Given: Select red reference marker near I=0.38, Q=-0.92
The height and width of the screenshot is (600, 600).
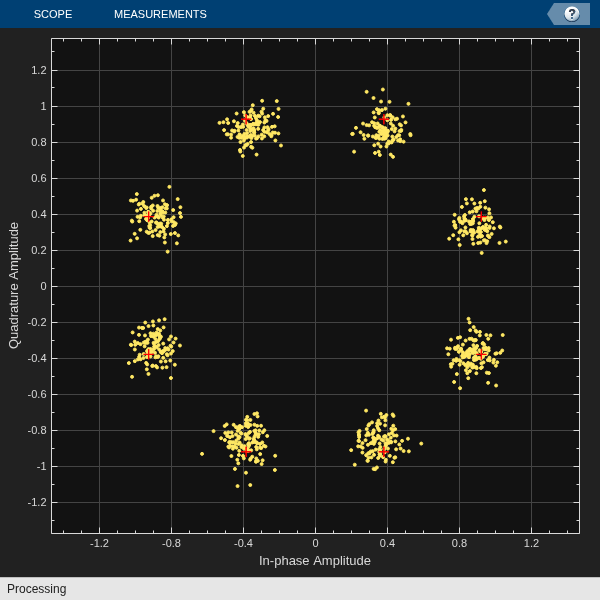Looking at the screenshot, I should click(x=384, y=452).
